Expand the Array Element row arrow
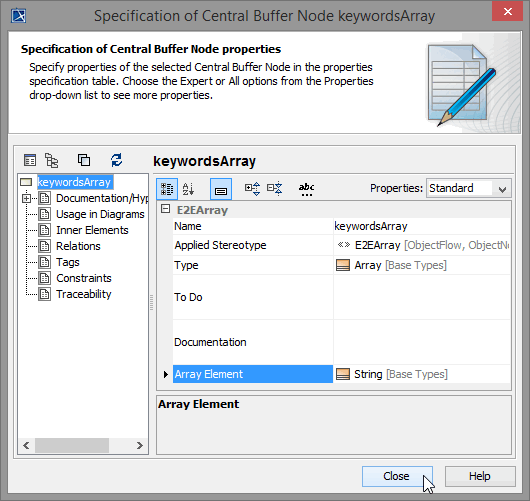 tap(166, 374)
